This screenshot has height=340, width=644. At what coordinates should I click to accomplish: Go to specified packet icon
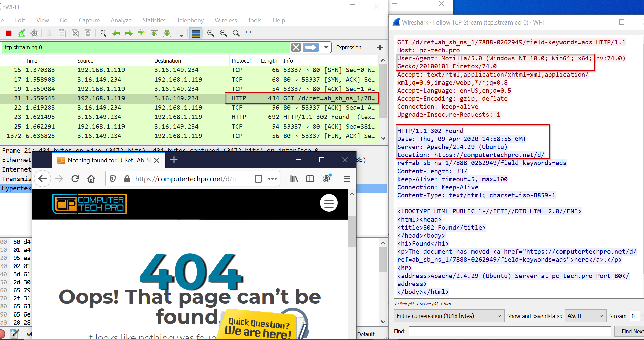142,33
